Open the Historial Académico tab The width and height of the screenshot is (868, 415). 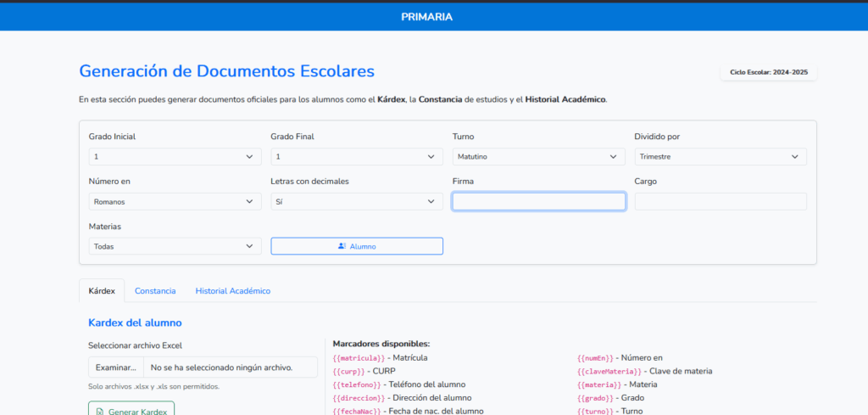233,291
